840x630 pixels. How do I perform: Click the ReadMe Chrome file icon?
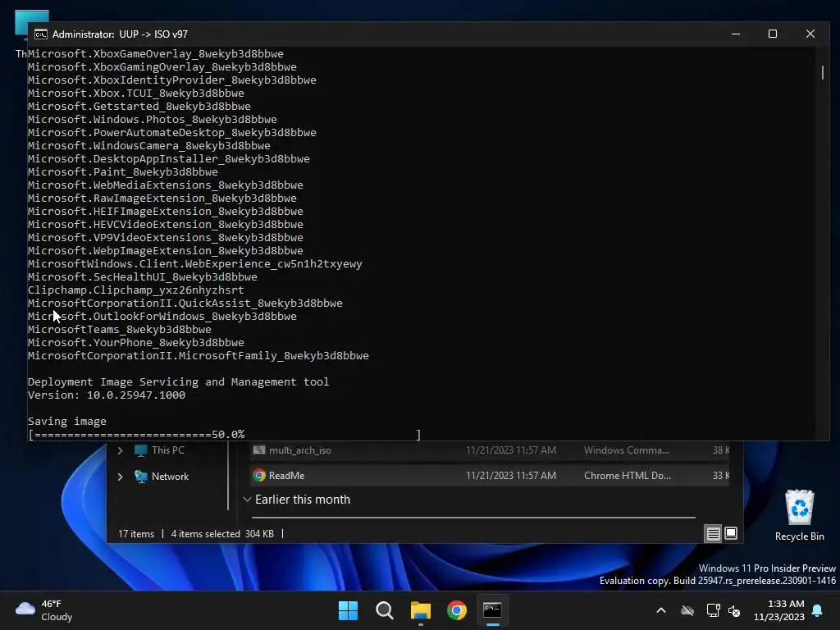pyautogui.click(x=259, y=475)
